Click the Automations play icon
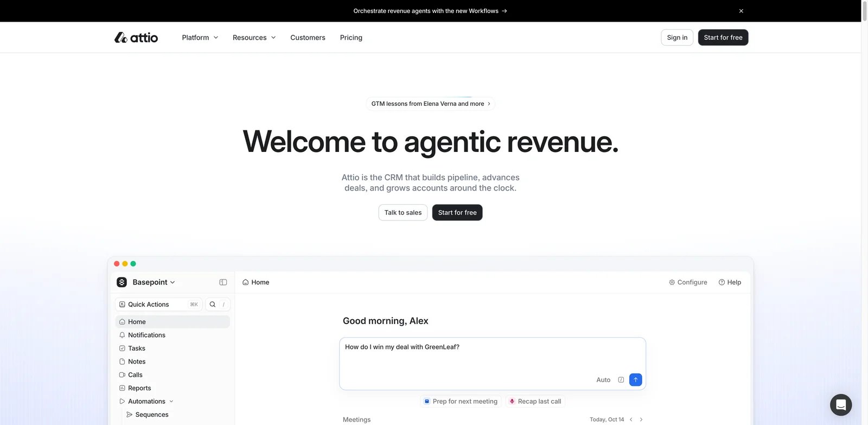This screenshot has height=425, width=868. click(x=122, y=402)
